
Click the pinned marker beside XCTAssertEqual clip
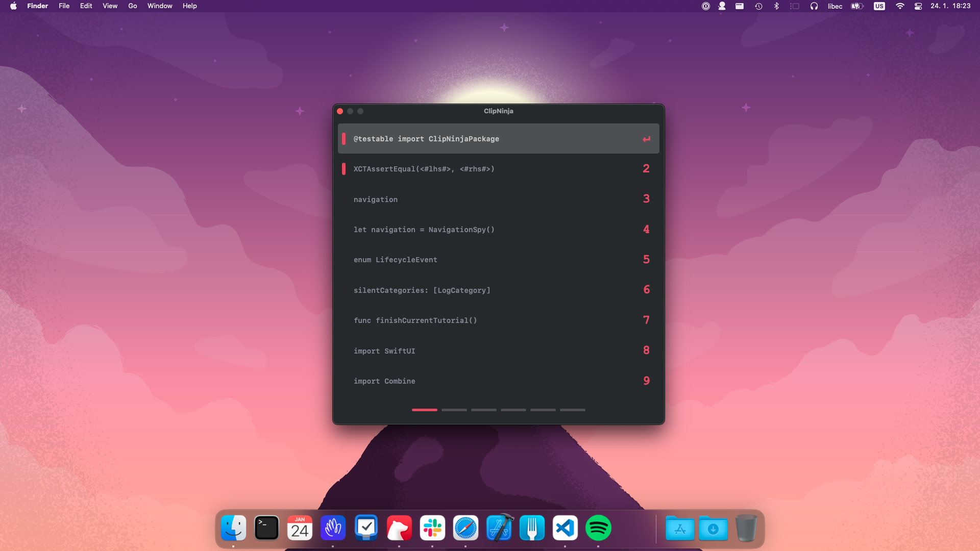tap(344, 169)
